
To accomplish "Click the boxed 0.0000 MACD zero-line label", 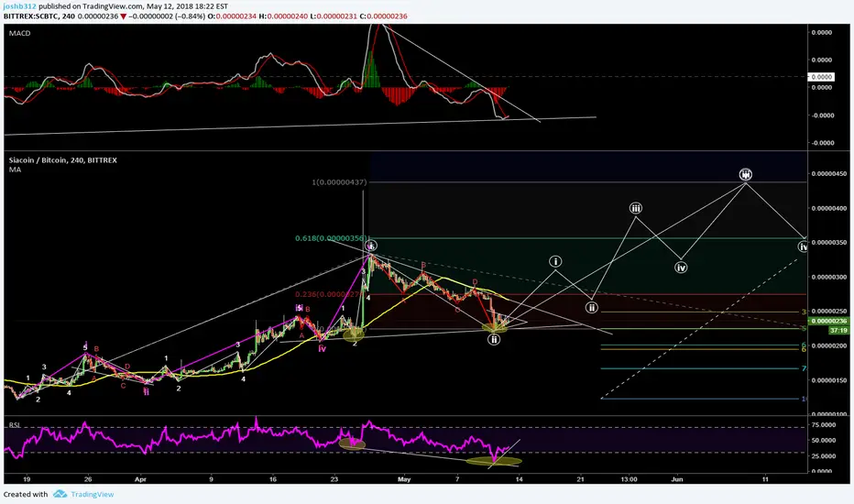I will [821, 77].
